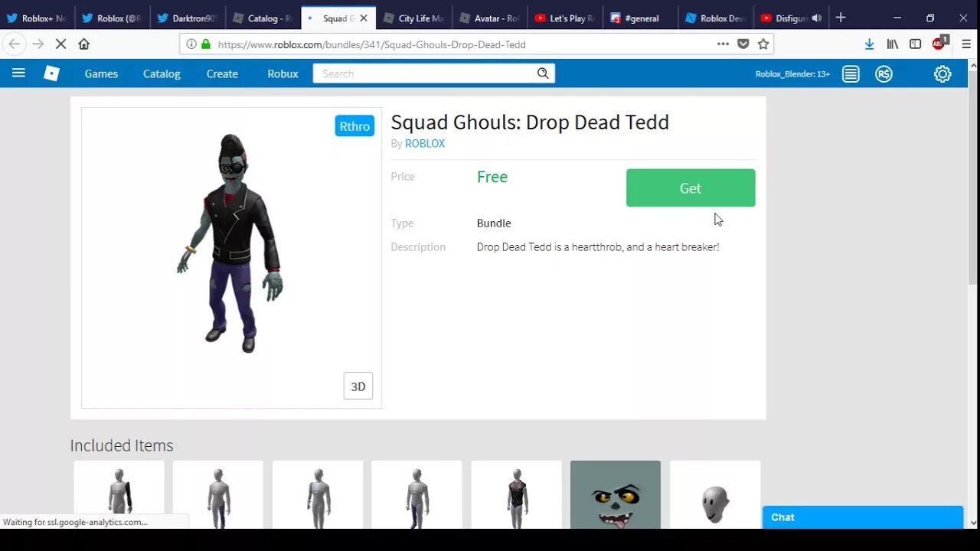Open the Roblox notifications feed icon
980x551 pixels.
coord(851,74)
